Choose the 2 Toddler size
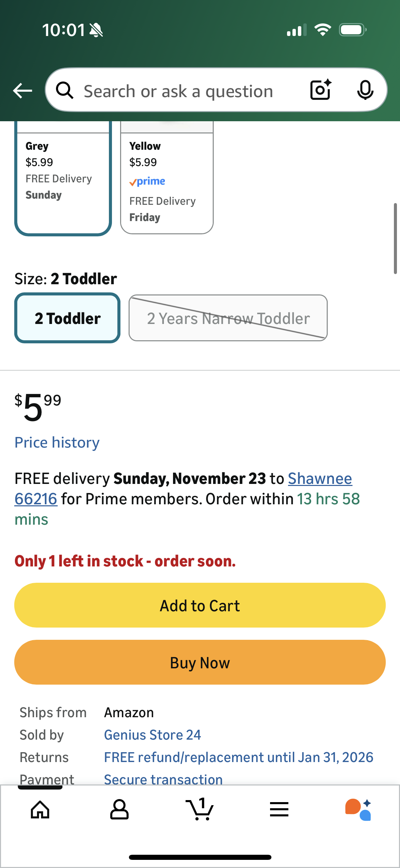The height and width of the screenshot is (868, 400). pos(67,318)
